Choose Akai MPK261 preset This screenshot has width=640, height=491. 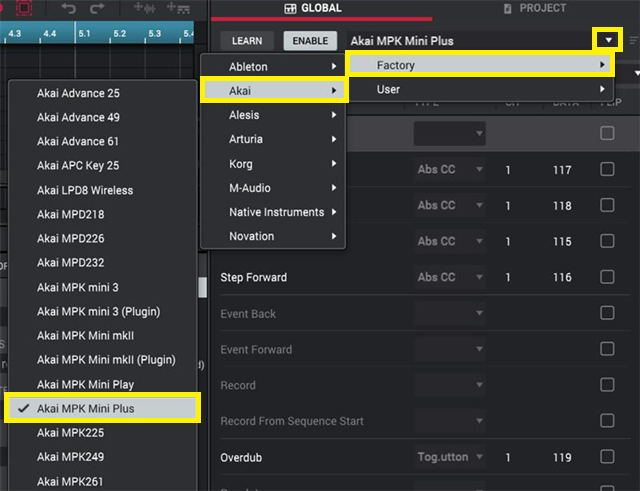tap(102, 481)
